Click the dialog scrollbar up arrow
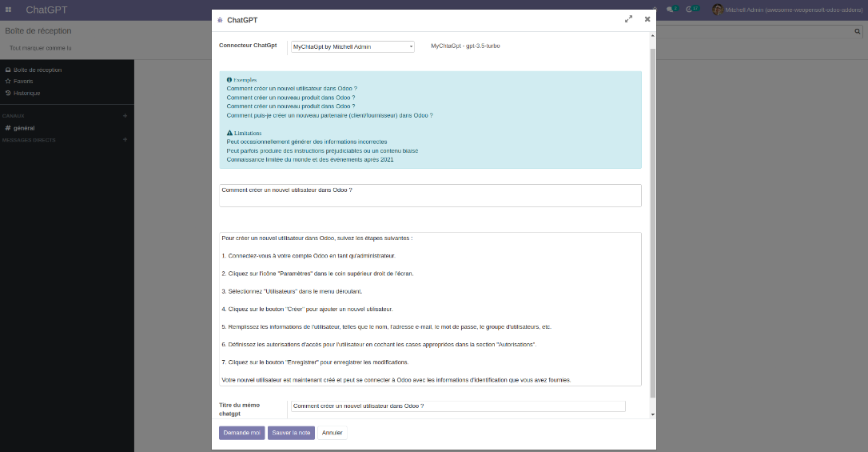The height and width of the screenshot is (452, 868). (x=653, y=35)
